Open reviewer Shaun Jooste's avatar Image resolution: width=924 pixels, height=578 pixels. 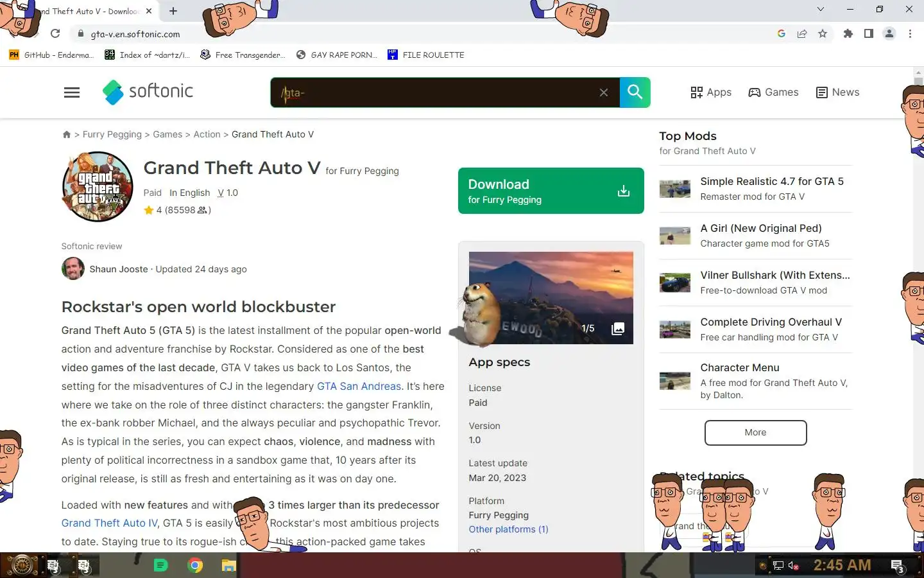(73, 268)
